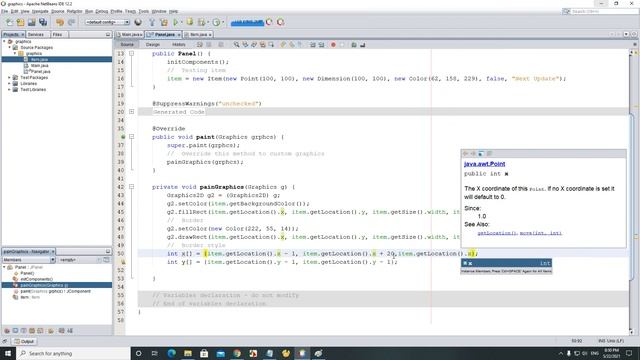Open Javadoc in external browser icon
This screenshot has height=360, width=640.
[481, 153]
